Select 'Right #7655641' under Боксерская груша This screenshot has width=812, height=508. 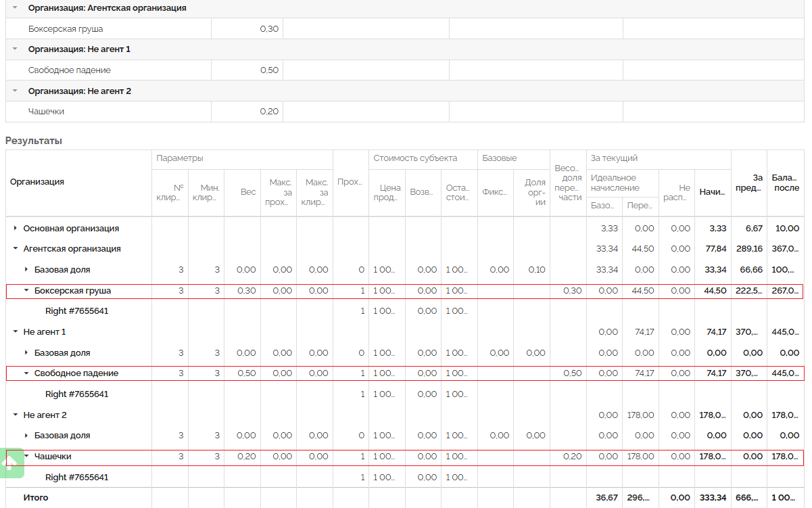76,311
